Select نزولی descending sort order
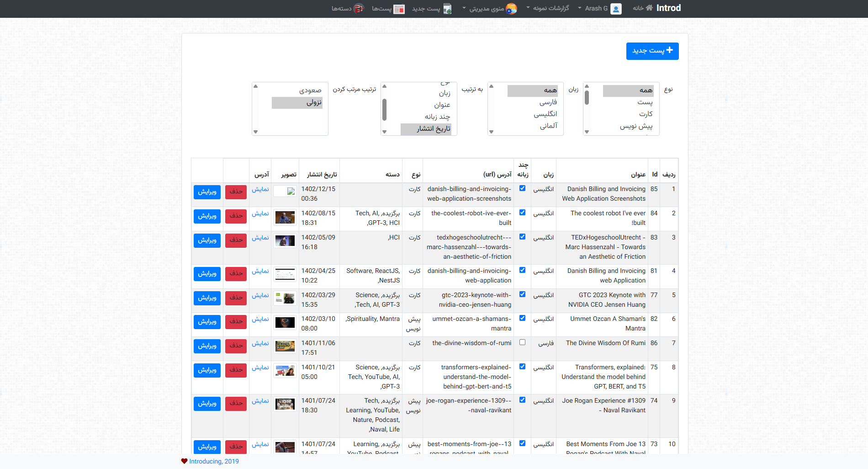 (297, 102)
